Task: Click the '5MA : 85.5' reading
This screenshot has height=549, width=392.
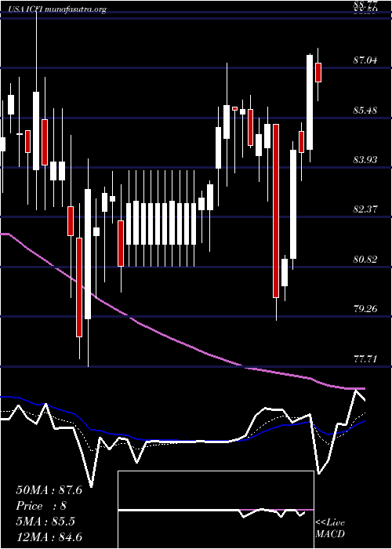Action: pyautogui.click(x=45, y=522)
